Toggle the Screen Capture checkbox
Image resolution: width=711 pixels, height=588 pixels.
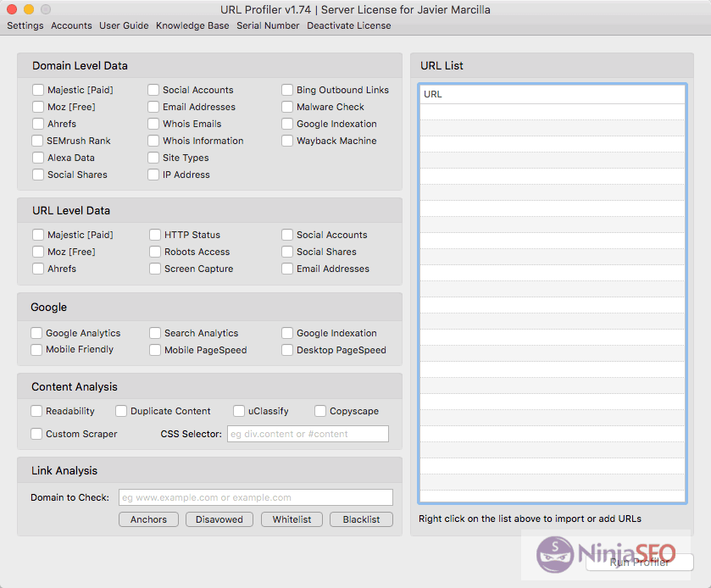155,269
